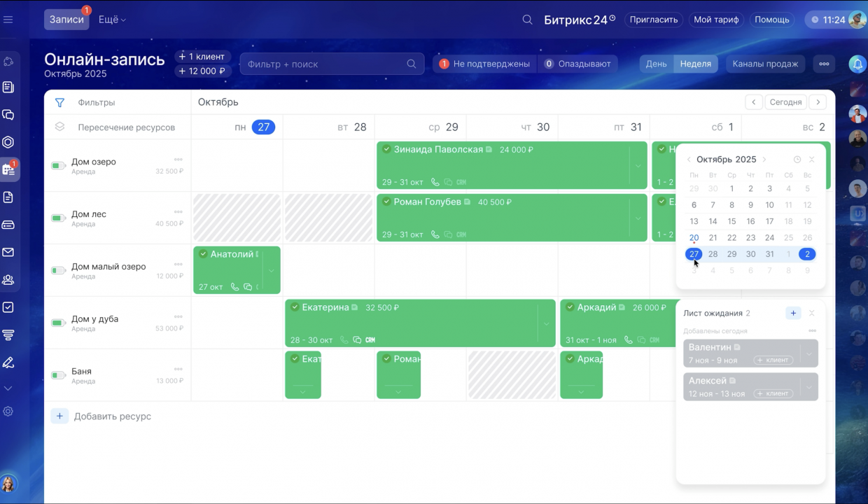Collapse the Лист ожидания panel
868x504 pixels.
tap(812, 313)
